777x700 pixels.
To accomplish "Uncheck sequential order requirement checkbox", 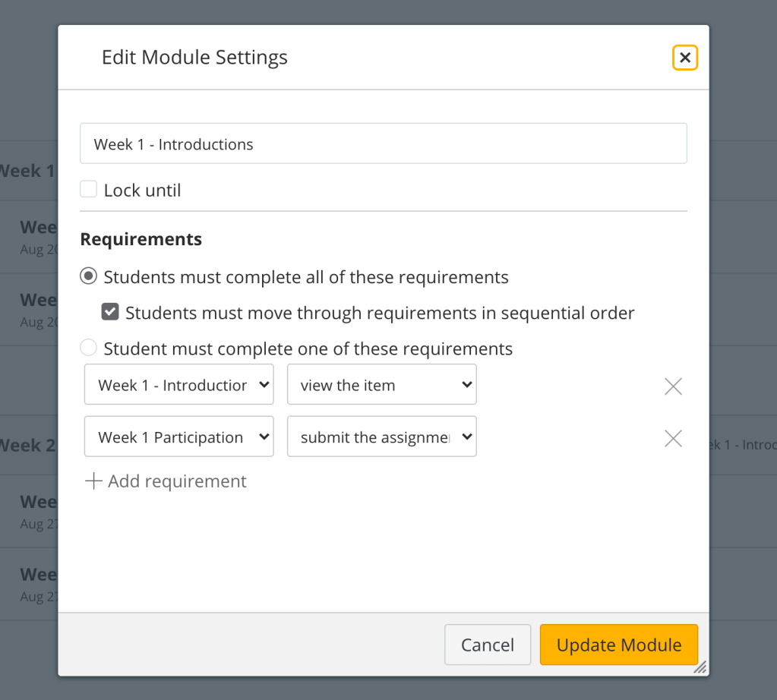I will pos(110,312).
